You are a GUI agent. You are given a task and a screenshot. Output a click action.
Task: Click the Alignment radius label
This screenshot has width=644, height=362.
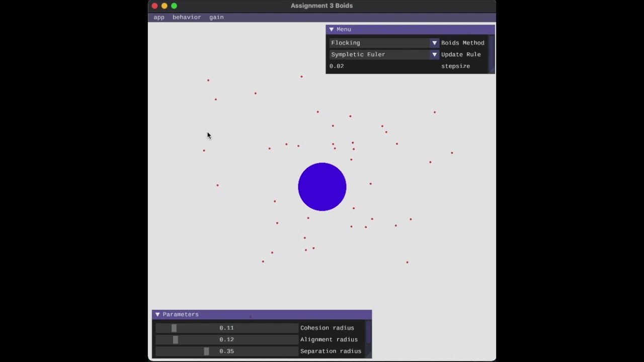pos(329,339)
